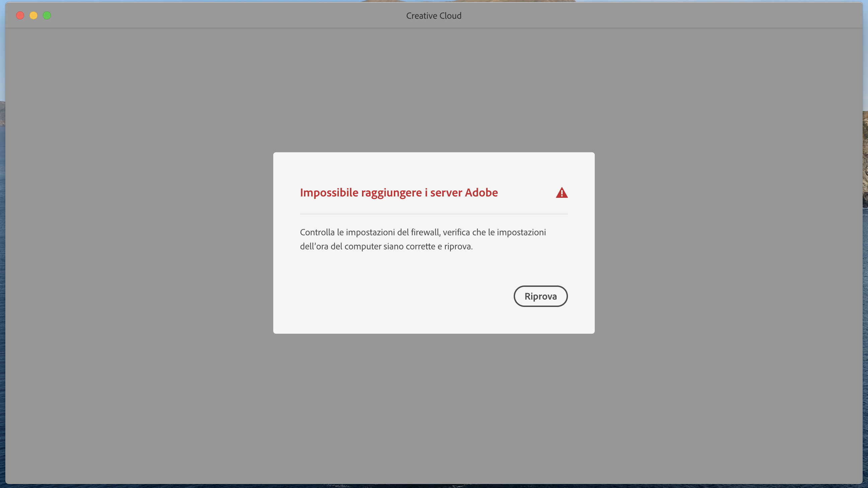The height and width of the screenshot is (488, 868).
Task: Click the 'Impossibile raggiungere i server Adobe' heading
Action: pyautogui.click(x=399, y=193)
